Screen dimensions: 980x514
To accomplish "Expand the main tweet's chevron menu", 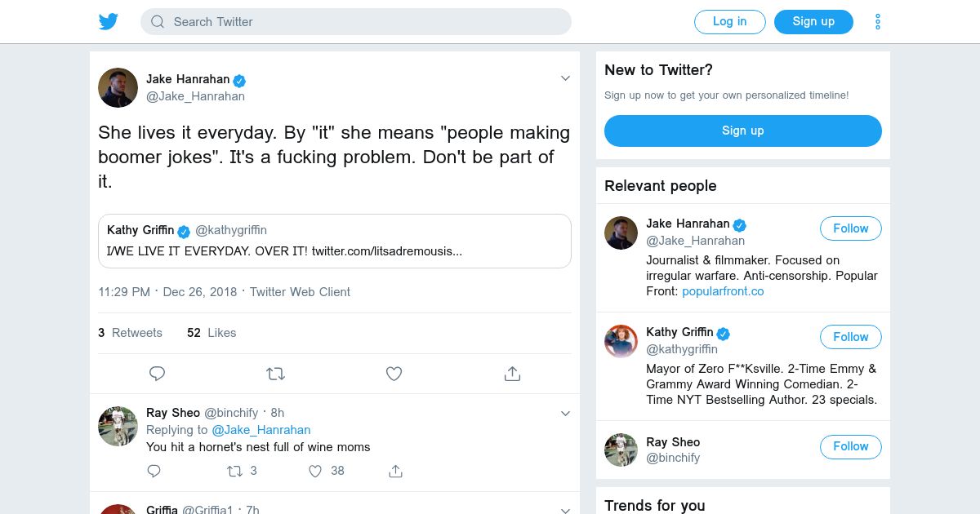I will coord(565,78).
